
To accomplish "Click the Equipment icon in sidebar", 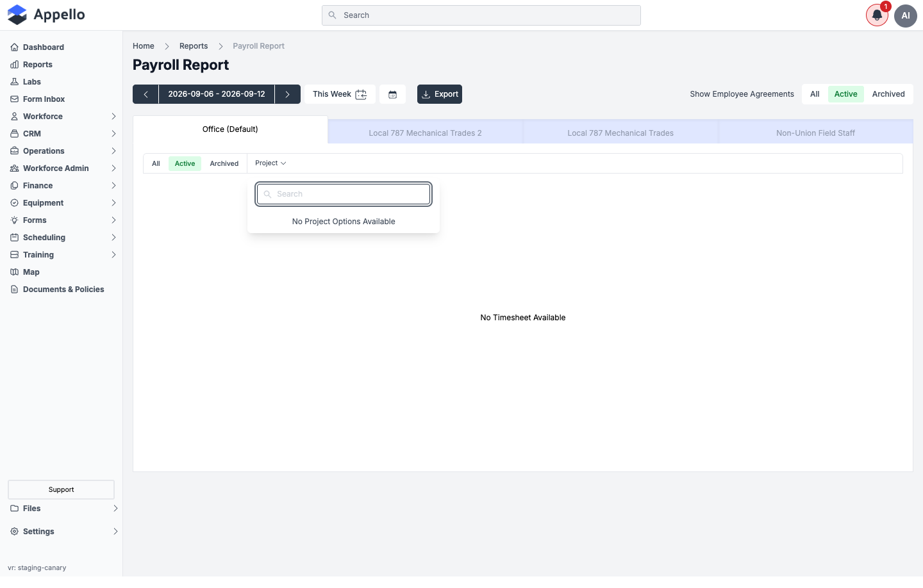I will tap(14, 203).
